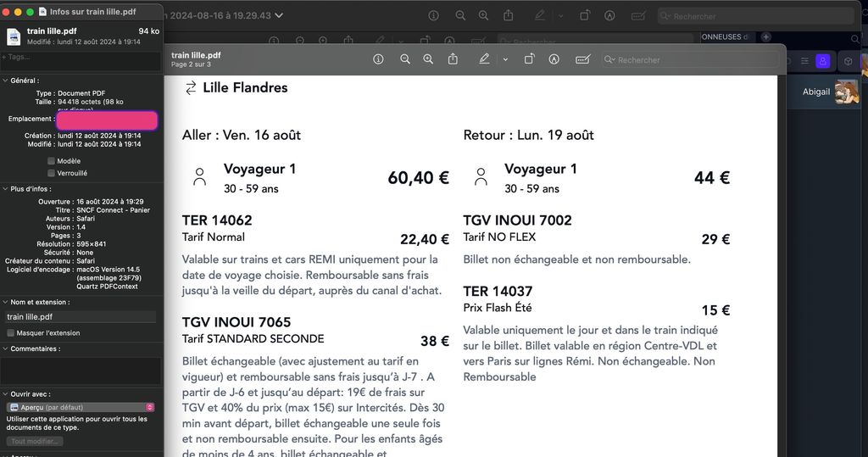868x457 pixels.
Task: Zoom out in train lille.pdf Preview window
Action: 405,59
